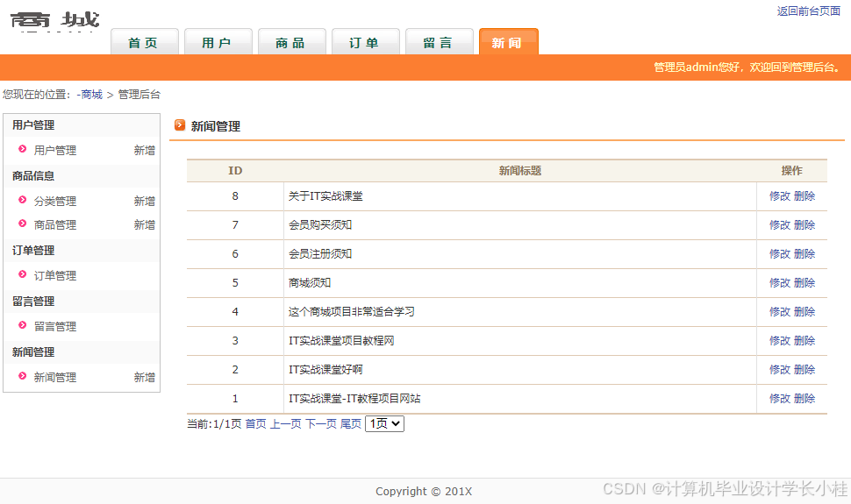Click the 商品信息 sidebar section heading
This screenshot has width=851, height=504.
pyautogui.click(x=33, y=176)
